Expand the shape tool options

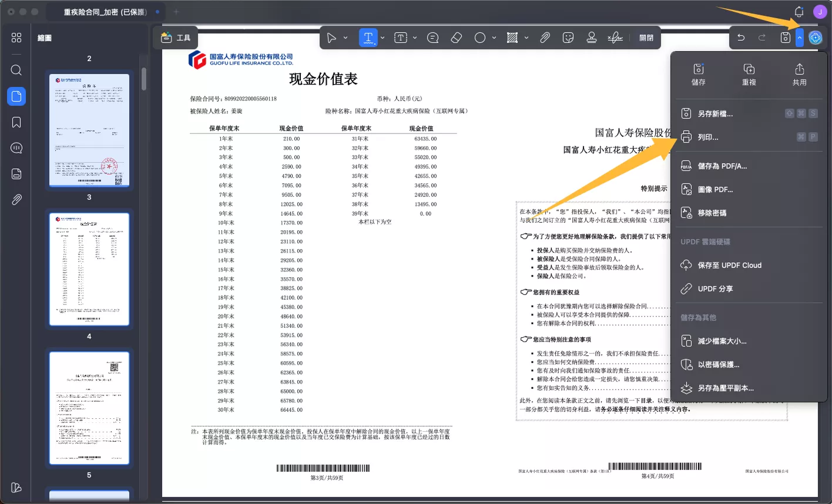click(494, 38)
